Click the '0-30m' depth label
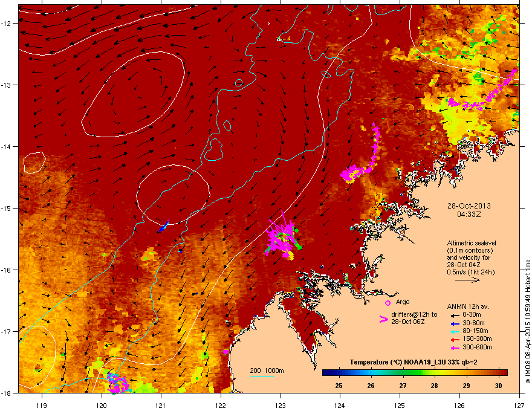 click(x=472, y=315)
